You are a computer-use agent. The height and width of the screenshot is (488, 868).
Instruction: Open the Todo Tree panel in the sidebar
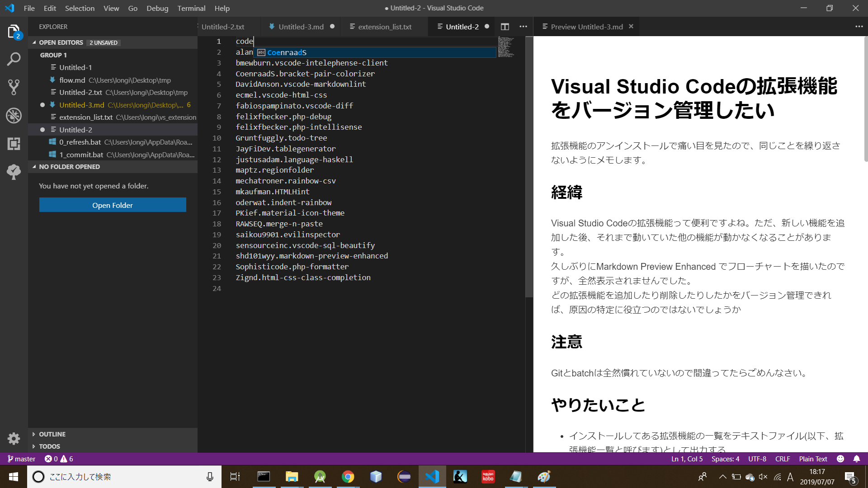tap(14, 172)
